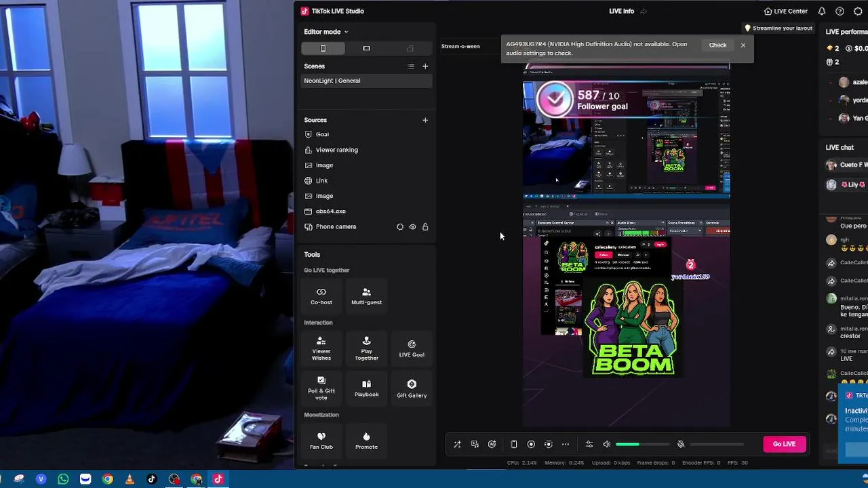868x488 pixels.
Task: Toggle lock on Phone camera source
Action: 425,227
